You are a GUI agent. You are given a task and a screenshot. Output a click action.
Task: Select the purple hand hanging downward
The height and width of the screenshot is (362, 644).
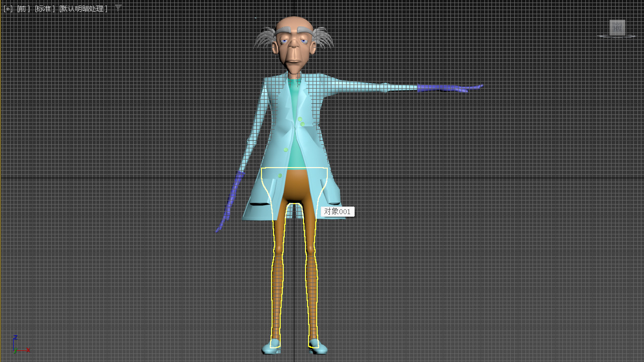pos(231,200)
